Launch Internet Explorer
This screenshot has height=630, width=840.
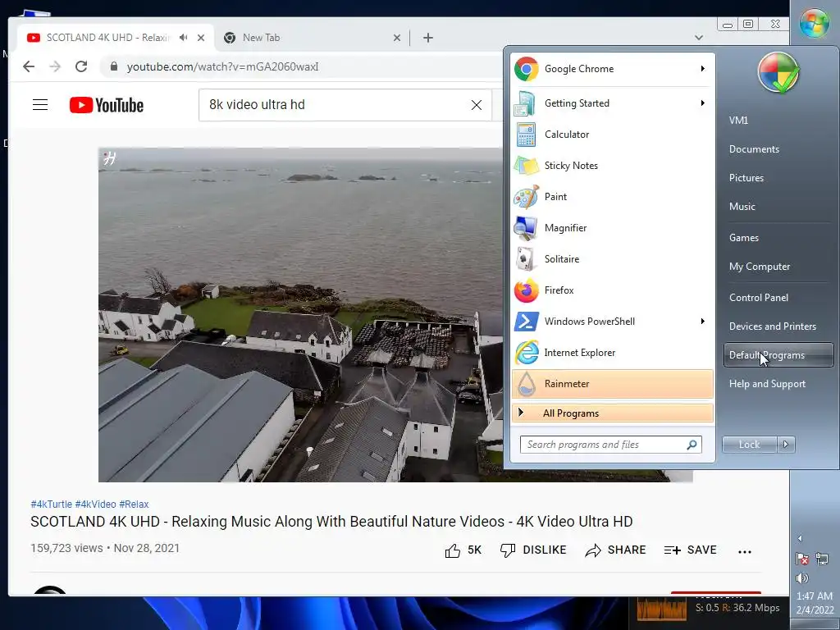(x=612, y=353)
